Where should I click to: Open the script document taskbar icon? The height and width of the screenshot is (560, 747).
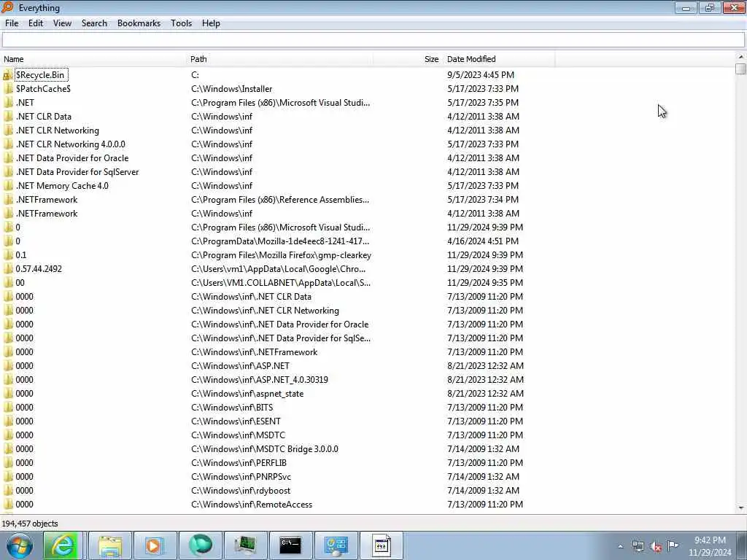381,545
